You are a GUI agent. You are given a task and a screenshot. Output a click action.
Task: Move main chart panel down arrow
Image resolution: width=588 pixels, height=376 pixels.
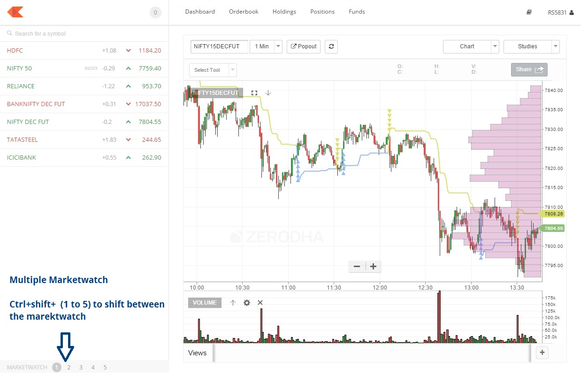(268, 93)
